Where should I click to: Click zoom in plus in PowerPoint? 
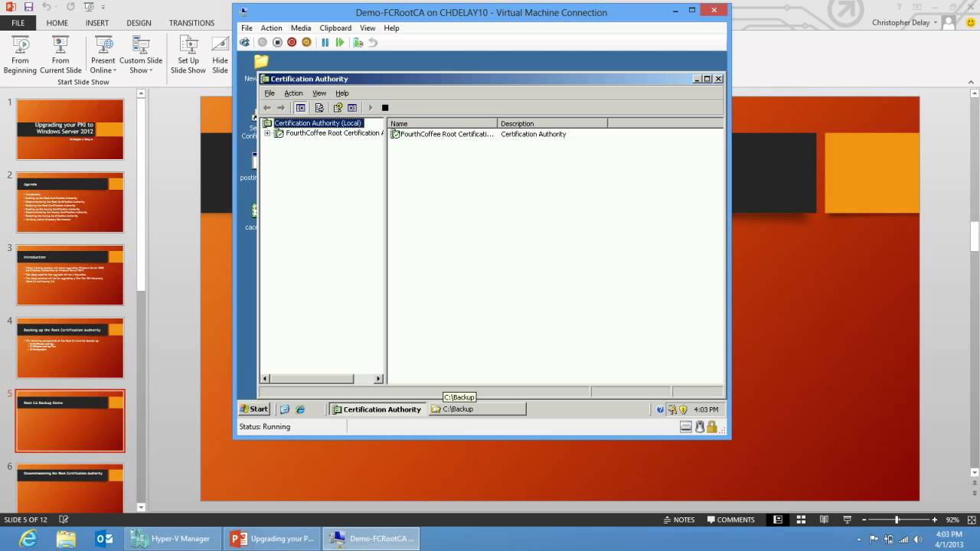pos(934,520)
